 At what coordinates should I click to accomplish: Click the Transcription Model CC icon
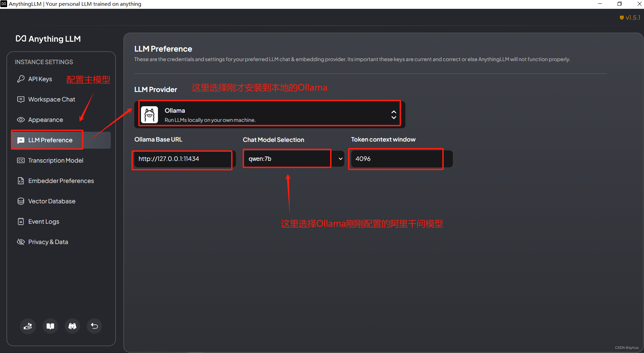tap(21, 160)
